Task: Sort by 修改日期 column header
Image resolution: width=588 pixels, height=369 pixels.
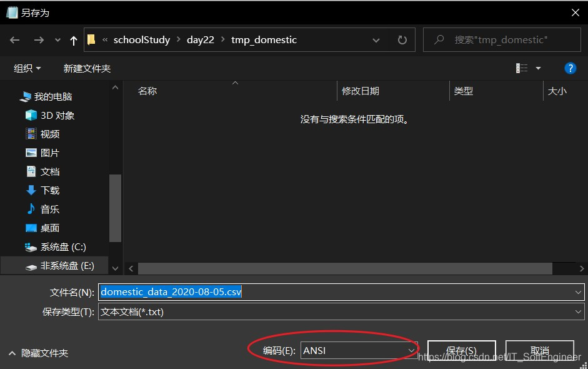Action: coord(361,91)
